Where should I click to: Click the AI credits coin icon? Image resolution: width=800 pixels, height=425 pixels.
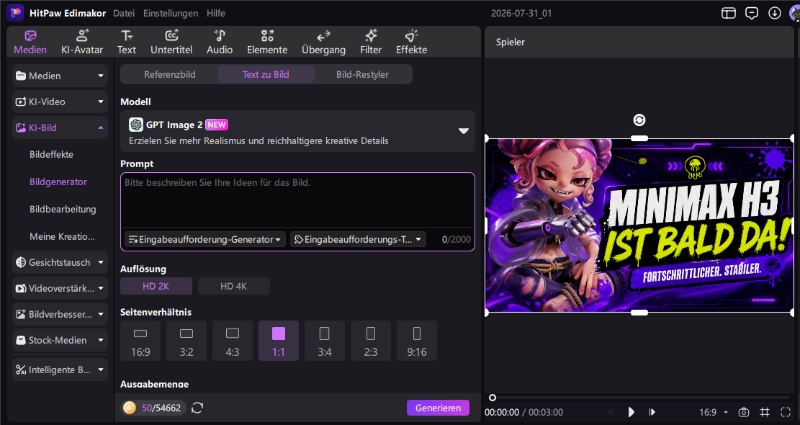(x=129, y=408)
